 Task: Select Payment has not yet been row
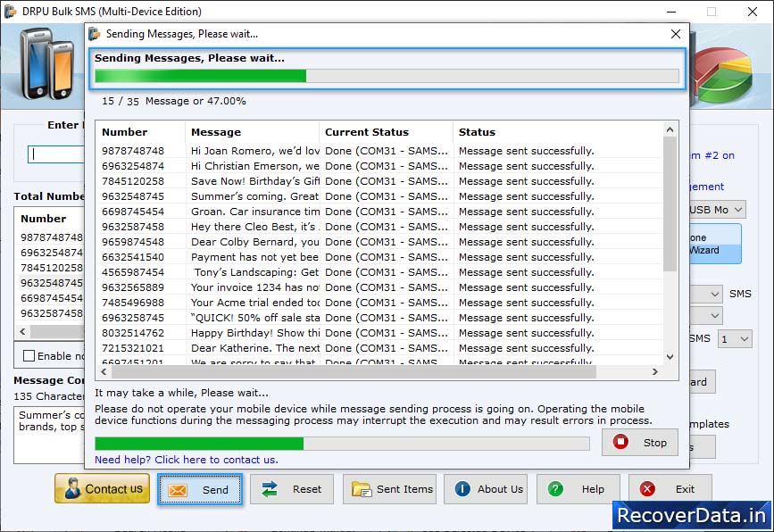[x=379, y=257]
